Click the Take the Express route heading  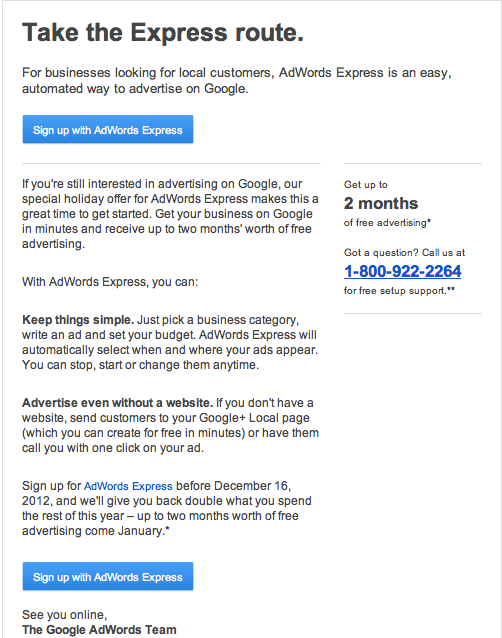click(163, 33)
